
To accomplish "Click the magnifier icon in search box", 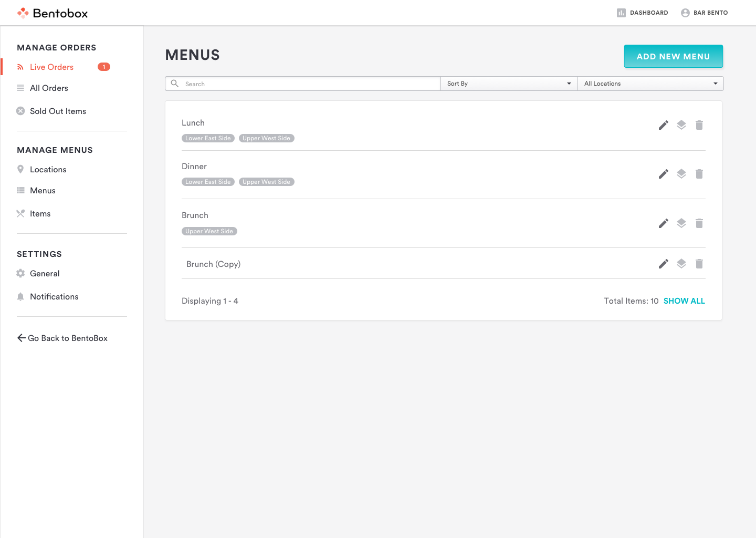I will click(175, 84).
